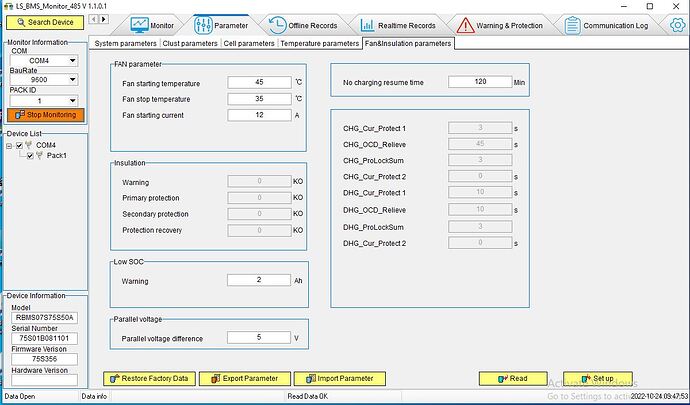
Task: Toggle the Pack1 checkbox in Device List
Action: (30, 156)
